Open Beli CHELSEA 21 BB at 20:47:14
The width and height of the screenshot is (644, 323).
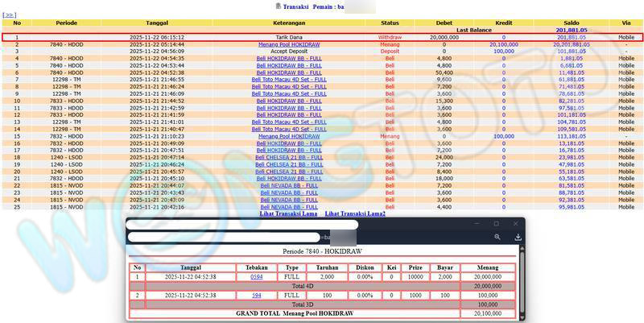point(289,157)
